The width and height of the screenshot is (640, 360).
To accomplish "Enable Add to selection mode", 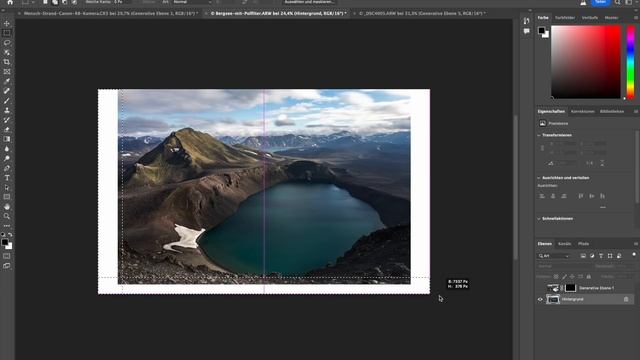I will (x=55, y=2).
